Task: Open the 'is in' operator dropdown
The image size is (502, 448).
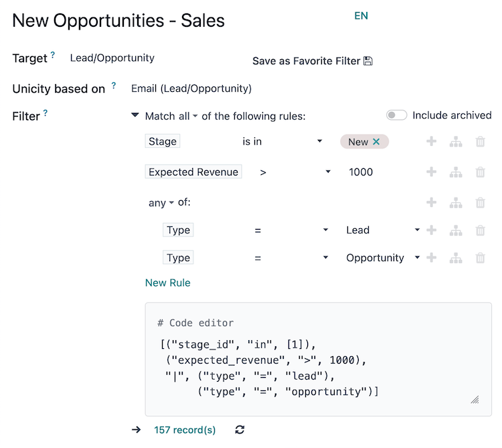Action: click(282, 141)
